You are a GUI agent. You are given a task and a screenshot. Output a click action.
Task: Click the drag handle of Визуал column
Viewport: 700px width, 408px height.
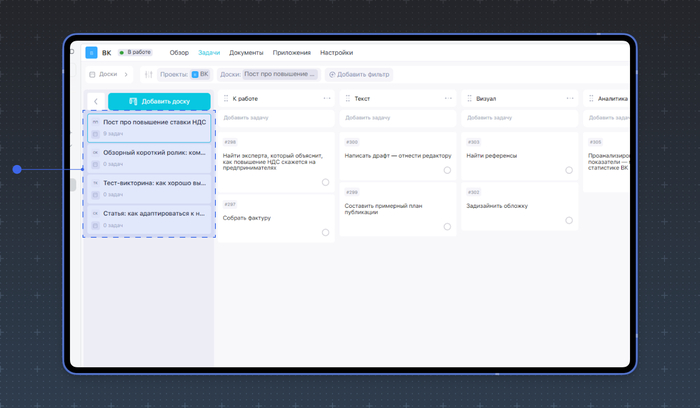click(470, 99)
